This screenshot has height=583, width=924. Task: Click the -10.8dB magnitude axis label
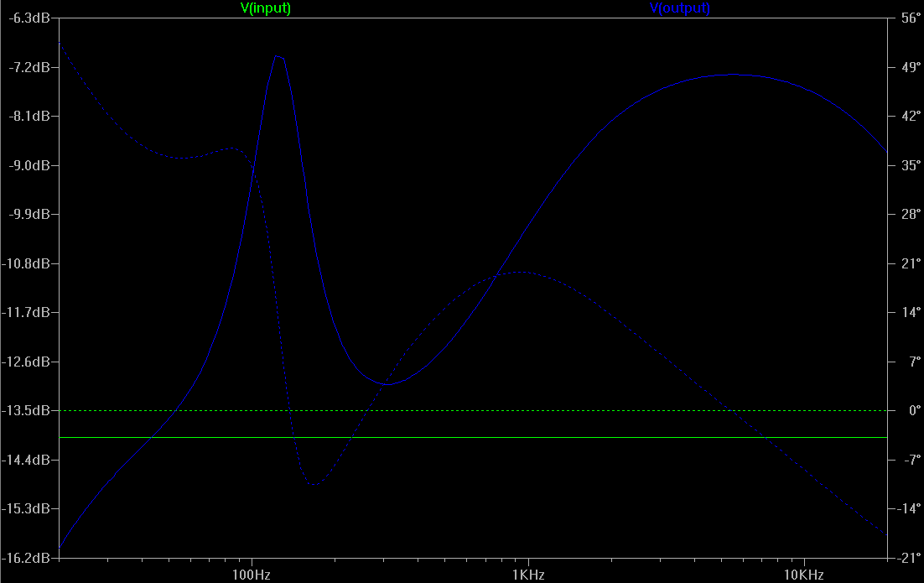[26, 263]
